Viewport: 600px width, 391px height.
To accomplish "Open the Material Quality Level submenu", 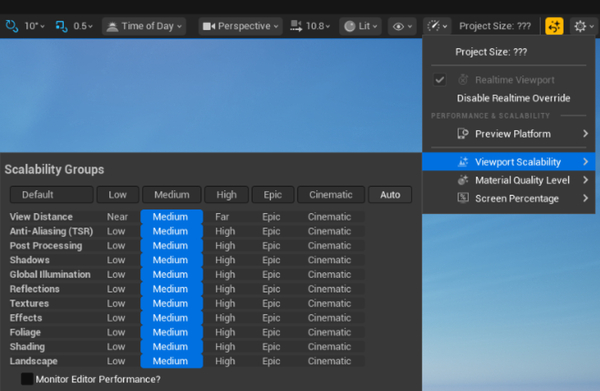I will pos(509,180).
